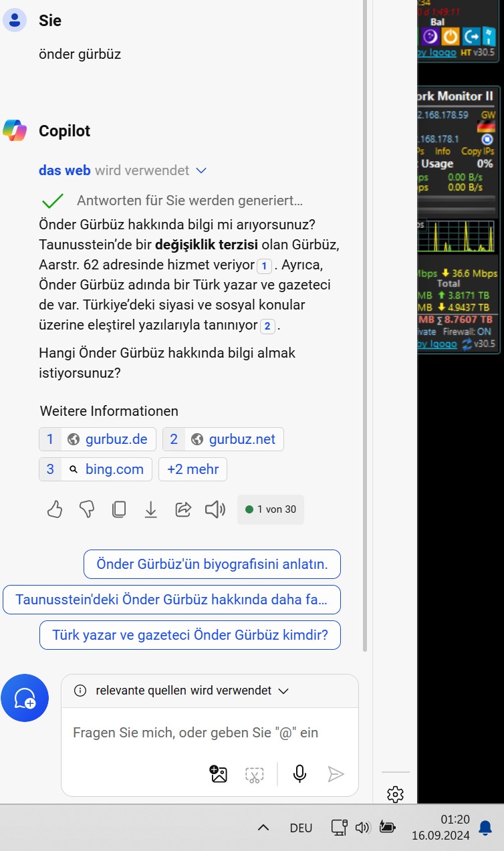Click the dislike (thumbs down) icon
504x851 pixels.
[x=87, y=510]
